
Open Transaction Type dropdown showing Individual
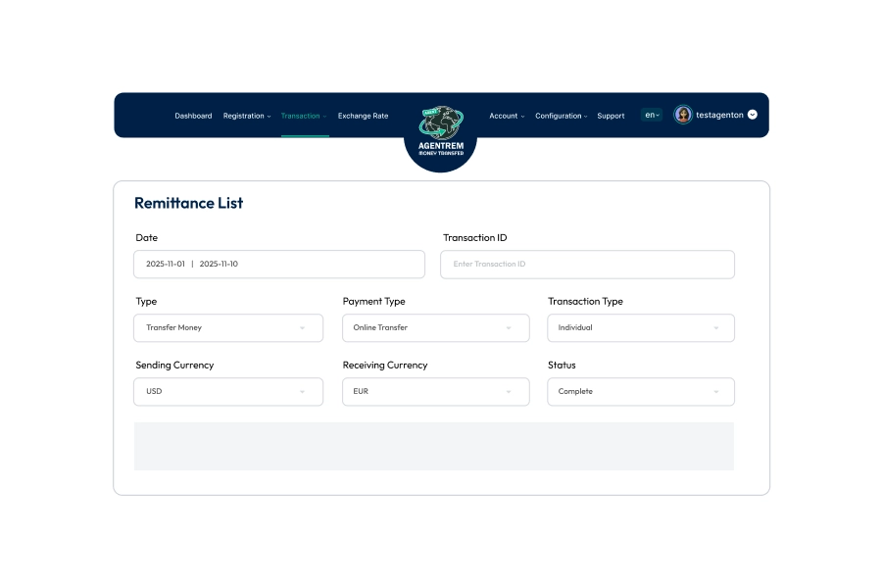pyautogui.click(x=641, y=327)
